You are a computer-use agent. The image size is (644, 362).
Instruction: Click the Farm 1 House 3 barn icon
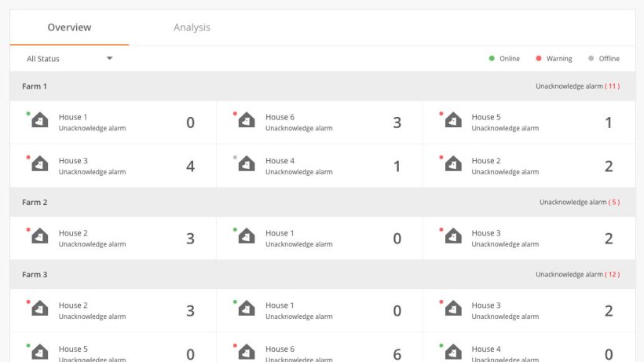40,165
